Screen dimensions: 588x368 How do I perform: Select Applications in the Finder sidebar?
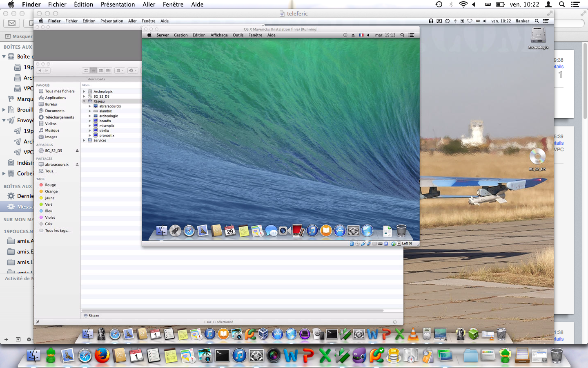[x=56, y=98]
